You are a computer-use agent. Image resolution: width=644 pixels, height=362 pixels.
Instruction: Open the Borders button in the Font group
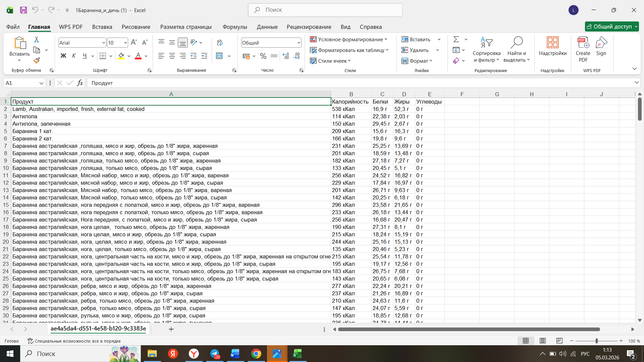coord(103,56)
